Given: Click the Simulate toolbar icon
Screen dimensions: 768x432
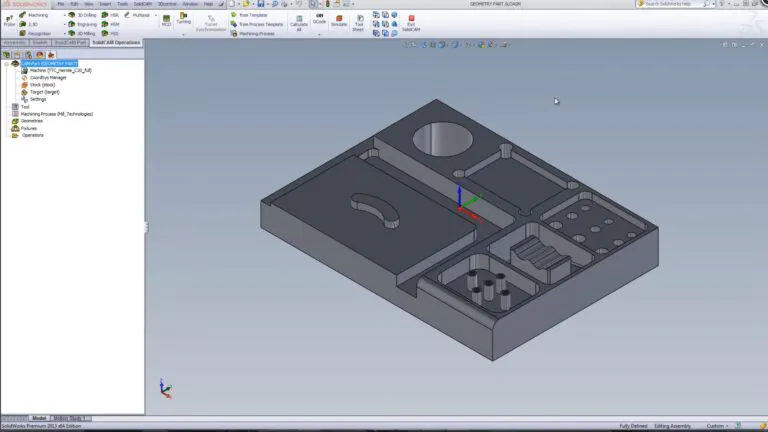Looking at the screenshot, I should click(x=339, y=19).
